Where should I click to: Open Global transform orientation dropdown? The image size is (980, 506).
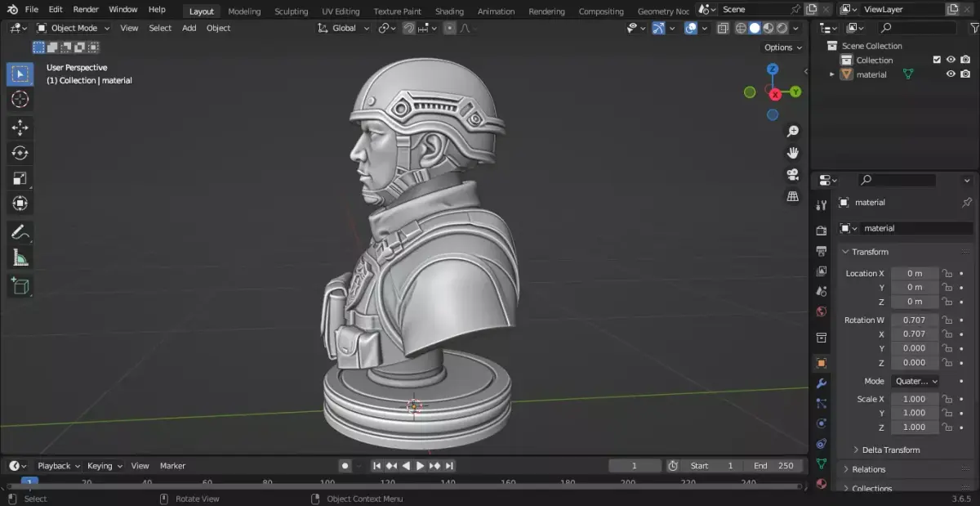(x=344, y=28)
